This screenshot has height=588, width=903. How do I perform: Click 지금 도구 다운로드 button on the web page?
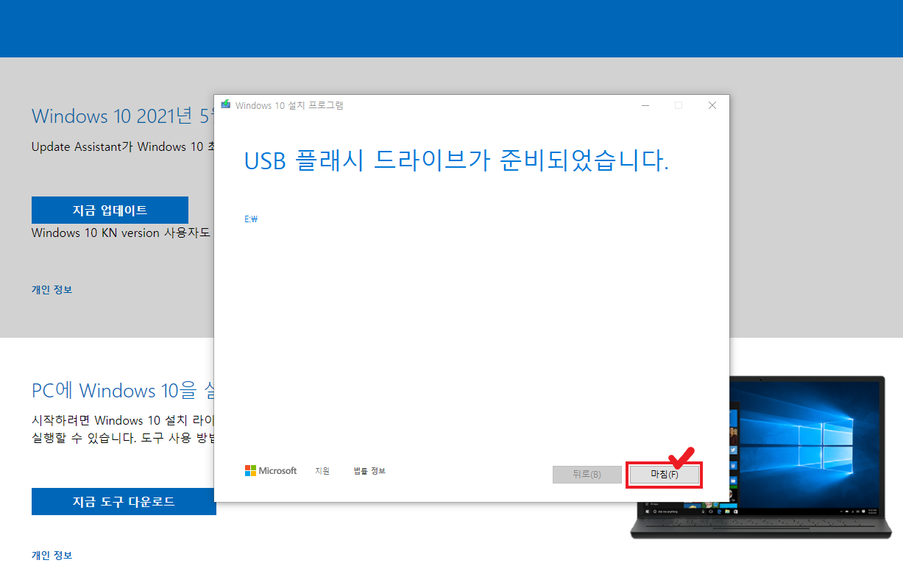124,501
